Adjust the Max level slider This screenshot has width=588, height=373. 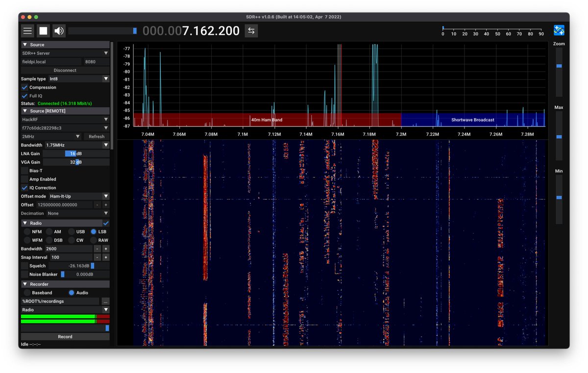point(559,136)
